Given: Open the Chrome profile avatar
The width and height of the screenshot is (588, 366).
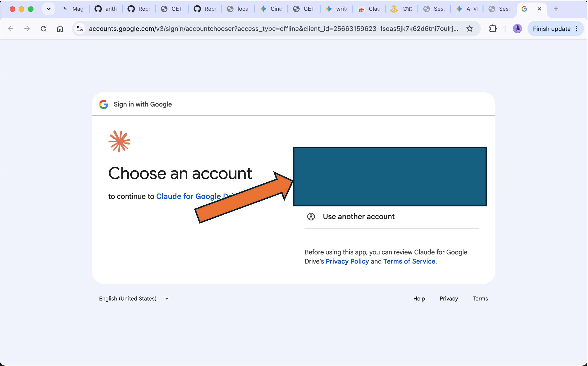Looking at the screenshot, I should click(517, 29).
